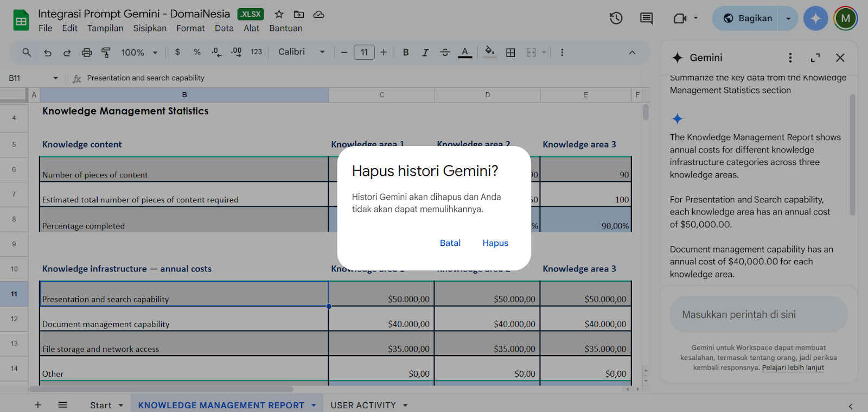
Task: Expand the Bagikan share options arrow
Action: 788,18
